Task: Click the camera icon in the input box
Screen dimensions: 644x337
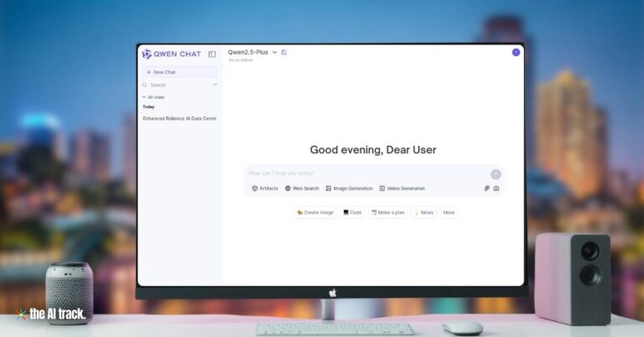Action: coord(496,189)
